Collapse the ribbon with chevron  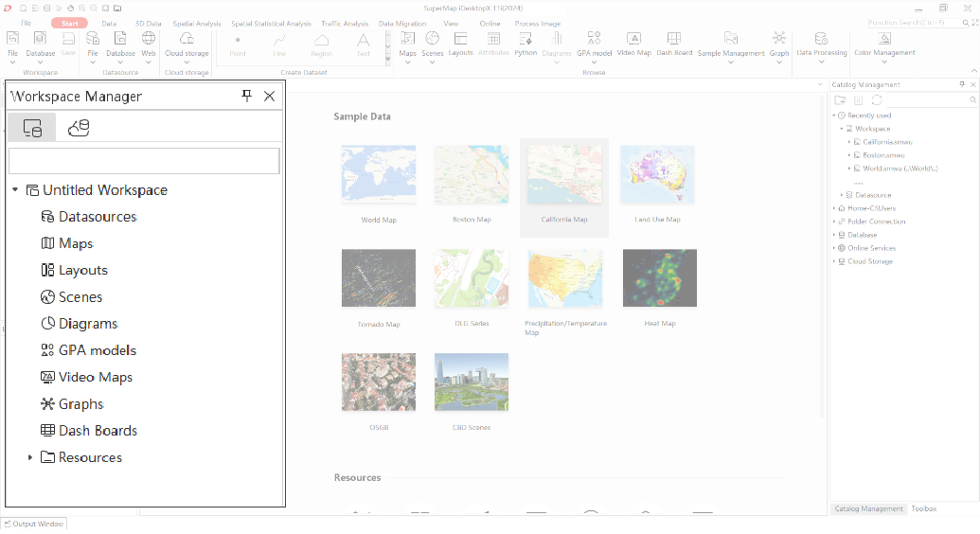tap(973, 71)
